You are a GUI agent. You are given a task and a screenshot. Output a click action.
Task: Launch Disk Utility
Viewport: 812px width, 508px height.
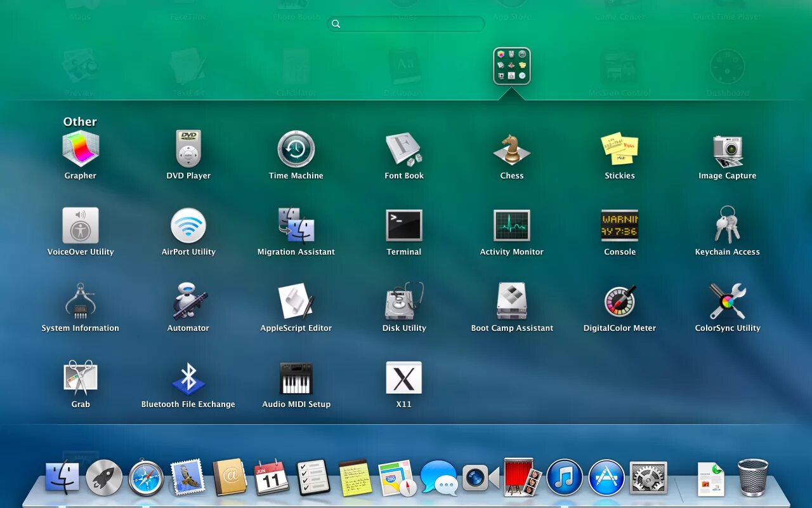pyautogui.click(x=404, y=302)
